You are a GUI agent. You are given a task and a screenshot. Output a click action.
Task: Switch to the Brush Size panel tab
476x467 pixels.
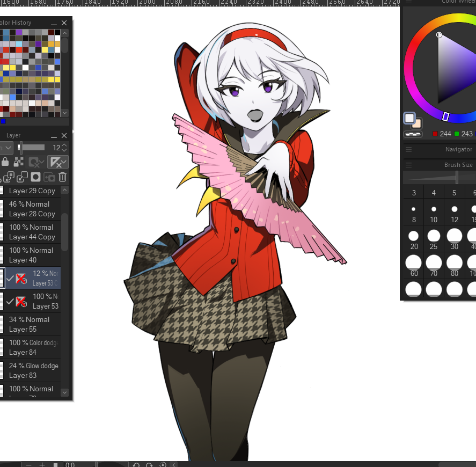coord(458,165)
